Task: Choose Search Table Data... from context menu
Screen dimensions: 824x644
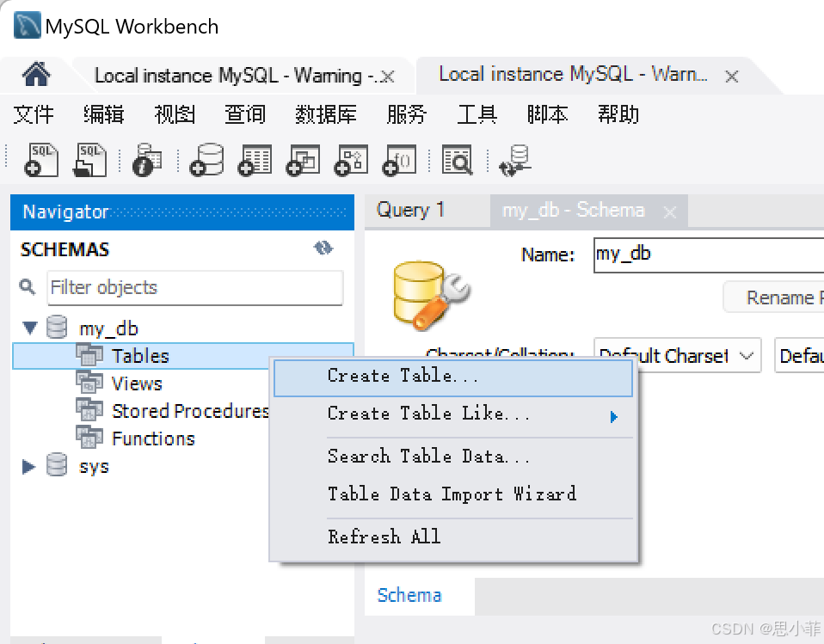Action: 453,456
